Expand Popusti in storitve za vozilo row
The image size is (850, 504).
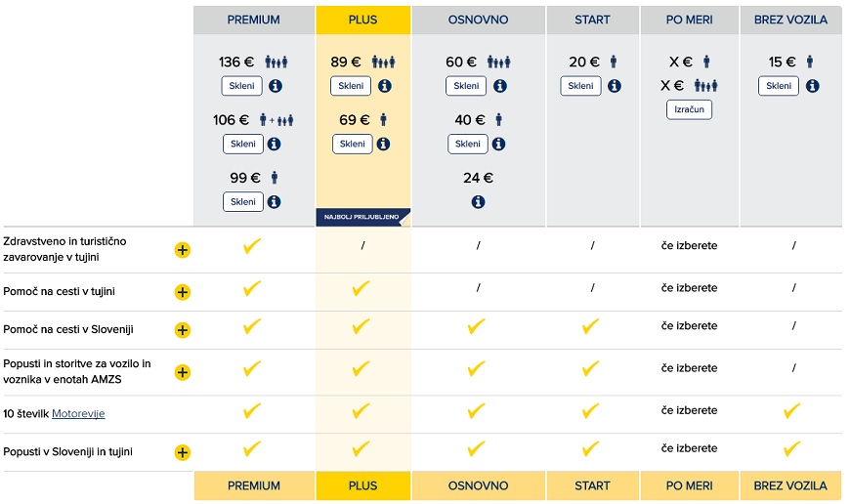tap(182, 372)
